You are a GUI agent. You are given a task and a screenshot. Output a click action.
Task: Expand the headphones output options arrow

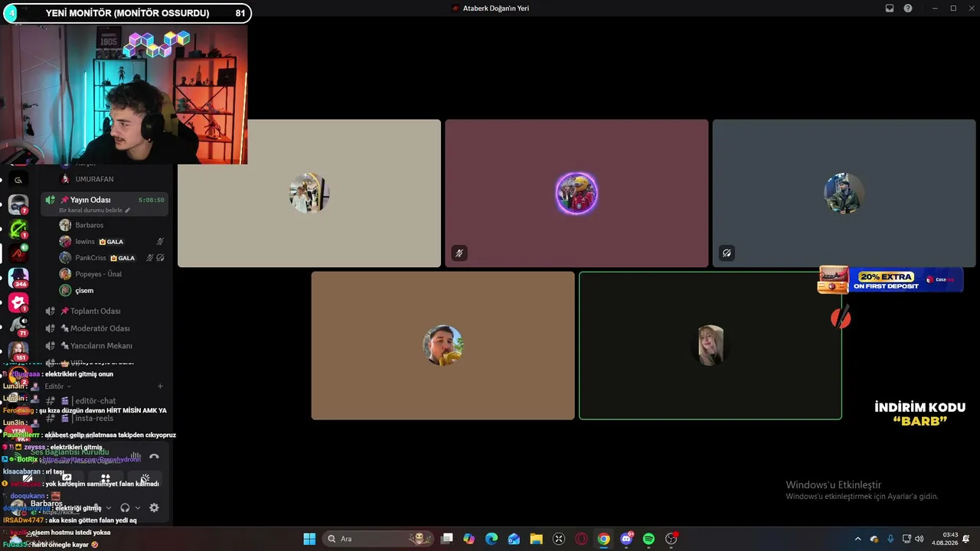click(138, 507)
